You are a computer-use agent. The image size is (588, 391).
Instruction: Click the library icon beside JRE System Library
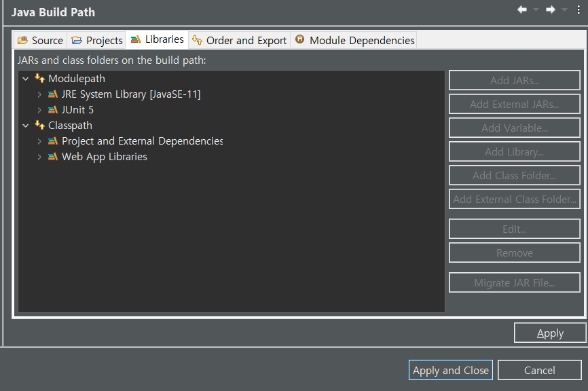pos(54,94)
